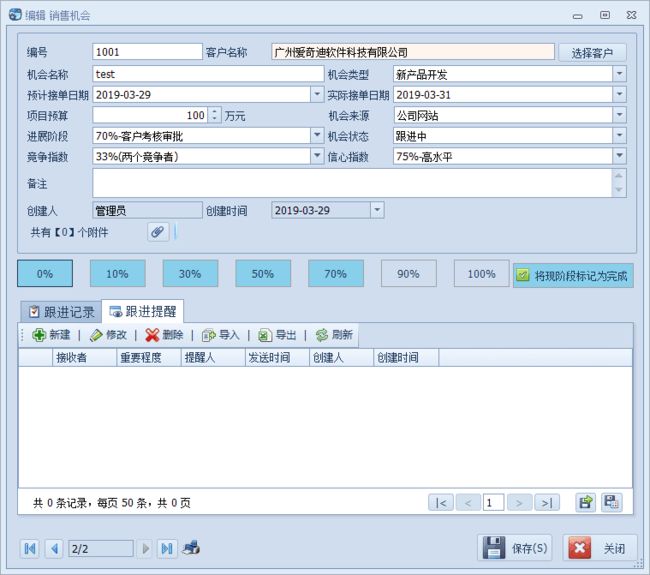This screenshot has height=575, width=650.
Task: Select the 30% stage step
Action: [x=190, y=274]
